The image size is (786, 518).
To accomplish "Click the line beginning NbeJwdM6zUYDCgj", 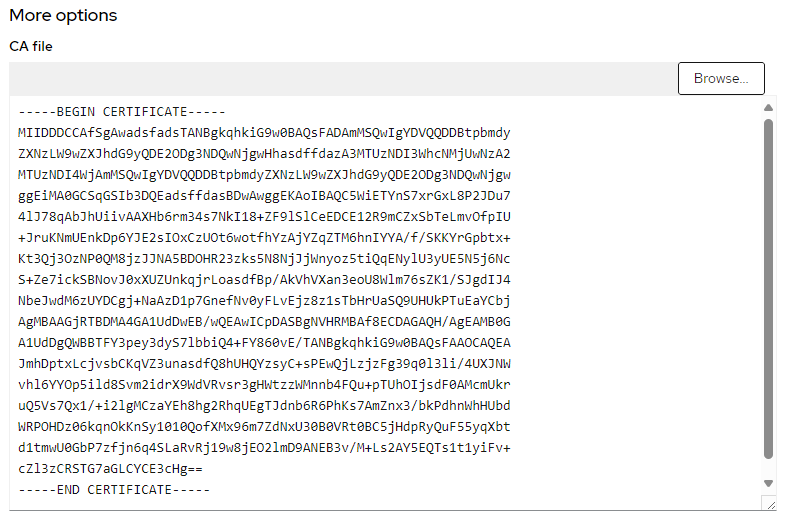I will pyautogui.click(x=264, y=301).
